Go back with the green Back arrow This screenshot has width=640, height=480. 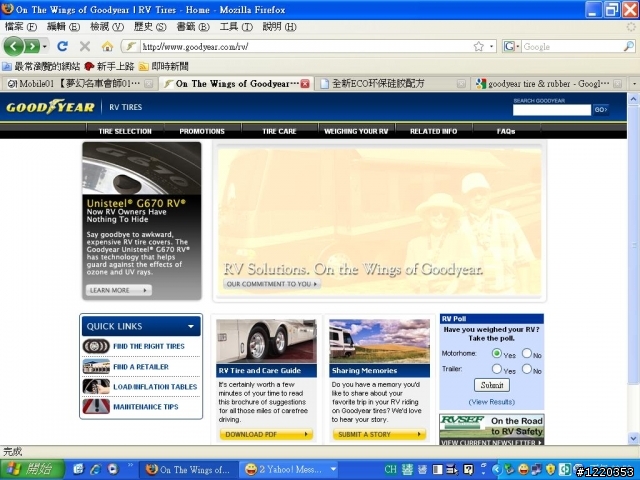[x=13, y=46]
